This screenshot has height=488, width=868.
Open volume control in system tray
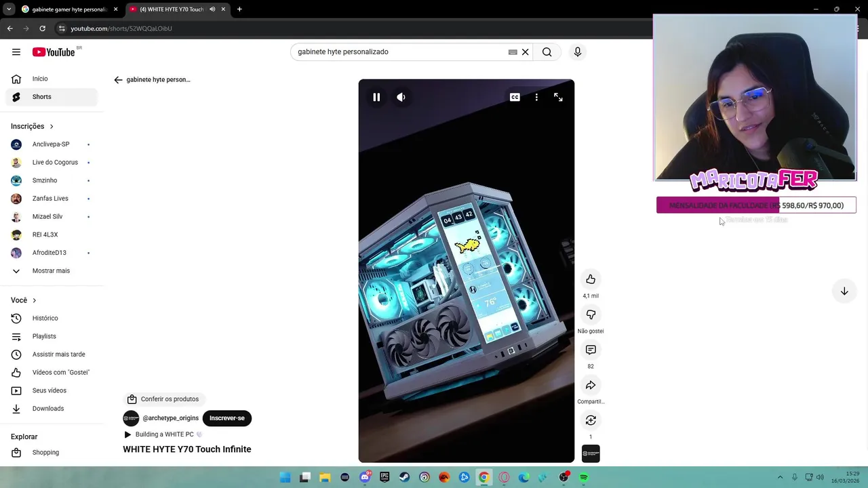point(820,477)
